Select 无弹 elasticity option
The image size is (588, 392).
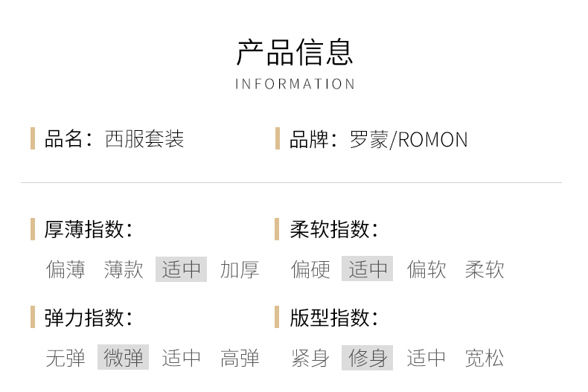[x=65, y=358]
